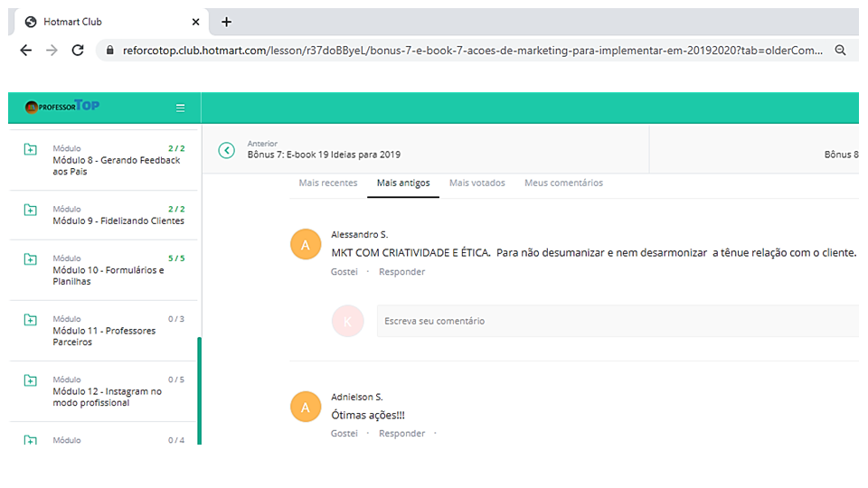The width and height of the screenshot is (868, 488).
Task: Click the Professor Top logo
Action: click(62, 107)
